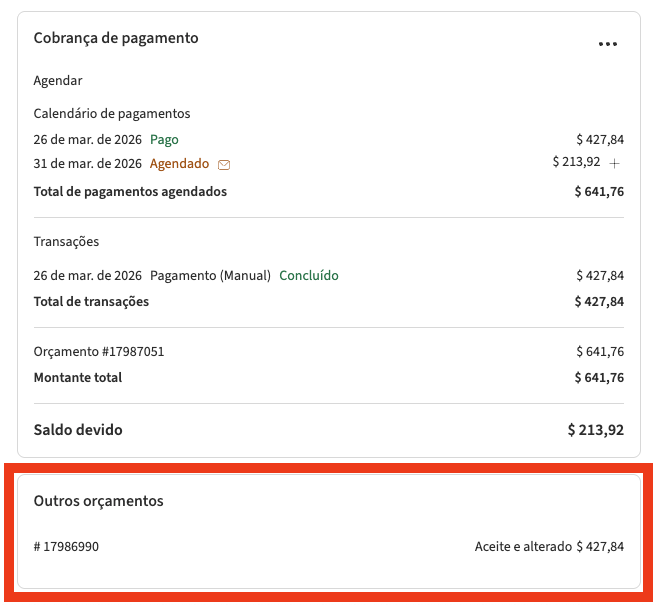Click the plus icon beside $ 213,92
662x605 pixels.
[x=615, y=163]
